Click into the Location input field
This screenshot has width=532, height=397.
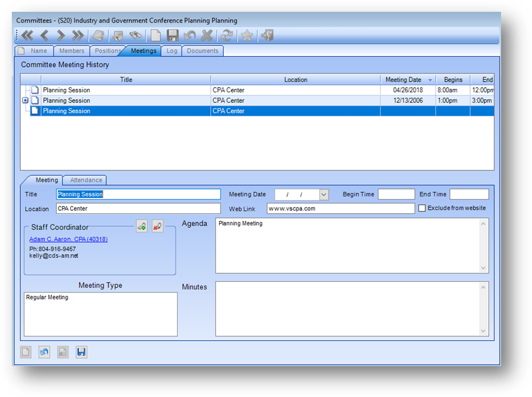138,208
